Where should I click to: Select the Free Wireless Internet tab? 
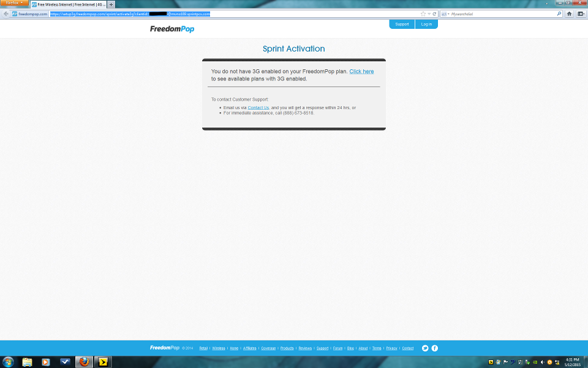pos(68,4)
